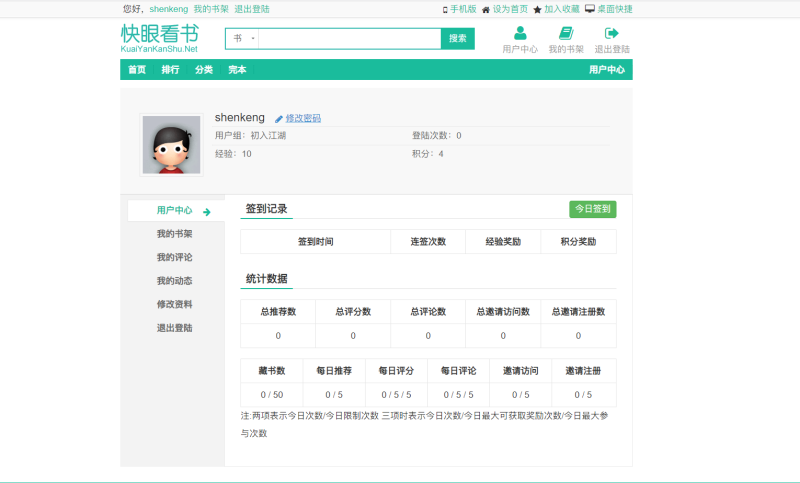The image size is (800, 483).
Task: Click the 积分: 4 text
Action: click(428, 154)
